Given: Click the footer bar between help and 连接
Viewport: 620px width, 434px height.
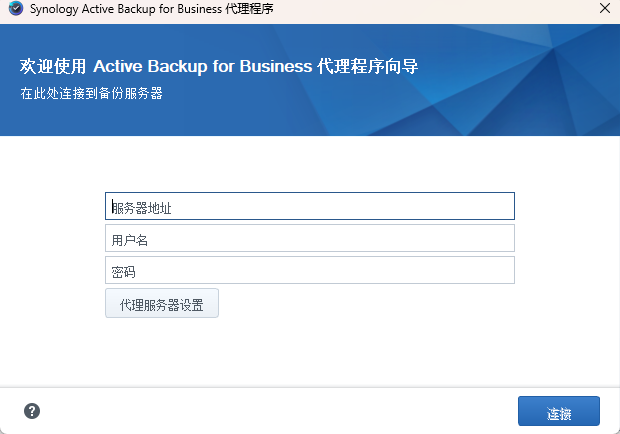Looking at the screenshot, I should [280, 411].
